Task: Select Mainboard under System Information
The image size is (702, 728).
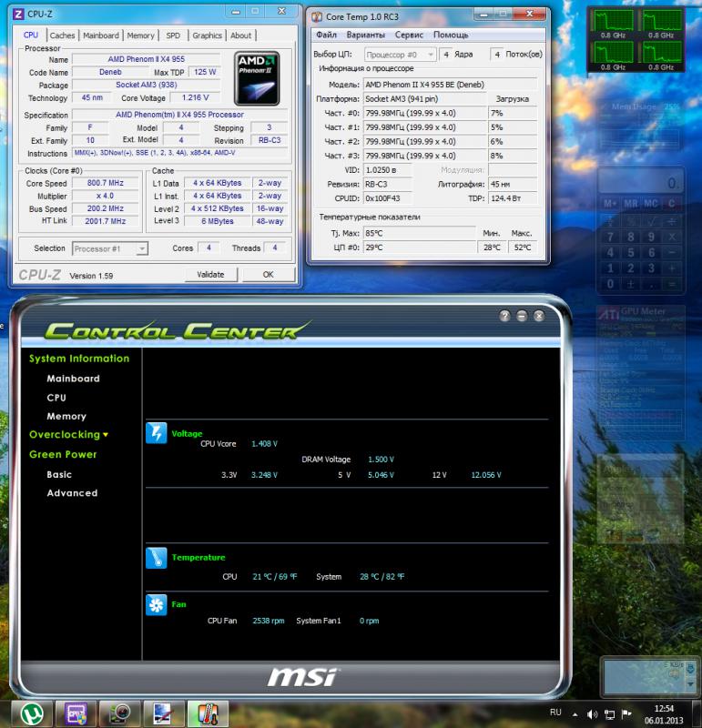Action: [73, 379]
